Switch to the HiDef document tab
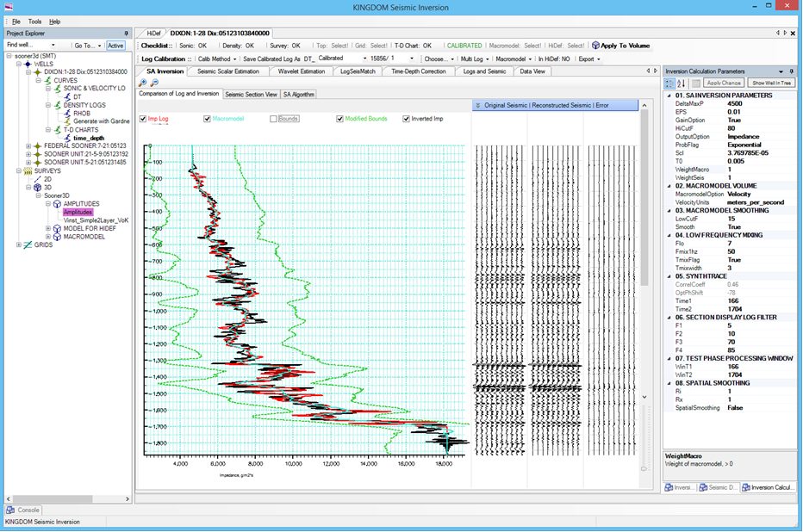 [153, 34]
